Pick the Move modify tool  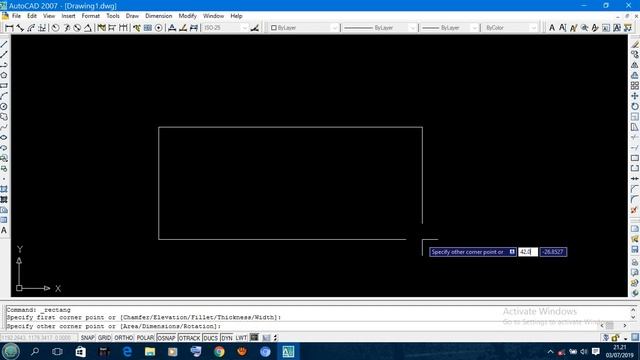[x=635, y=96]
